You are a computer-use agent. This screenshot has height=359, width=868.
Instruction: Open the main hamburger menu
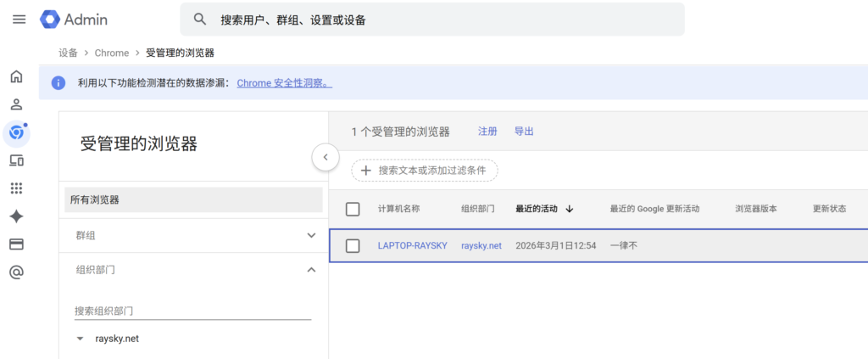[x=19, y=19]
